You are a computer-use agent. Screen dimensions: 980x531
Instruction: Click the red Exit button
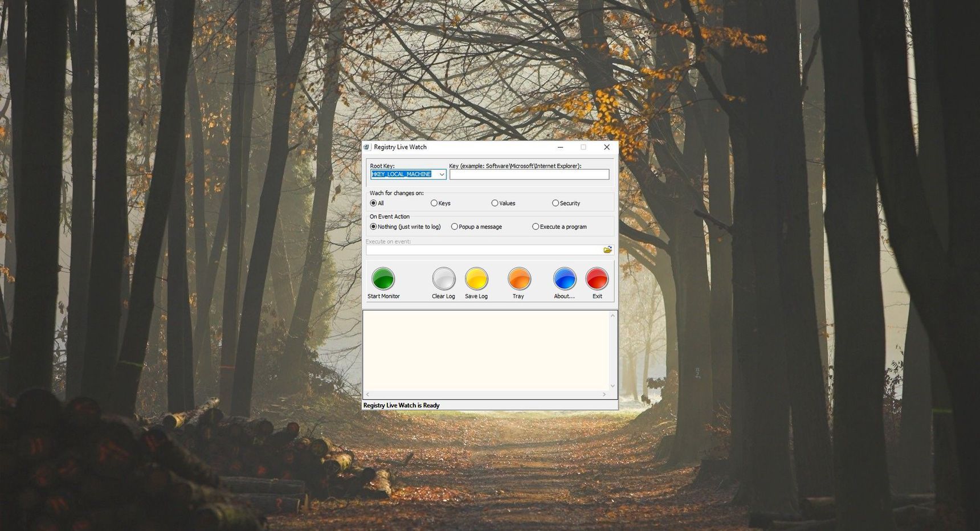click(597, 279)
